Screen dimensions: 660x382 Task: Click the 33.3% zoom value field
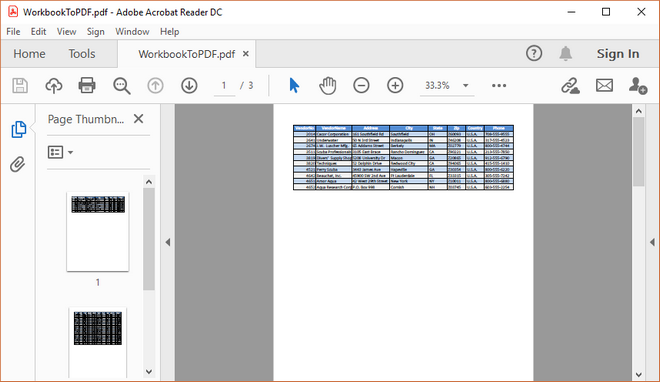click(437, 86)
